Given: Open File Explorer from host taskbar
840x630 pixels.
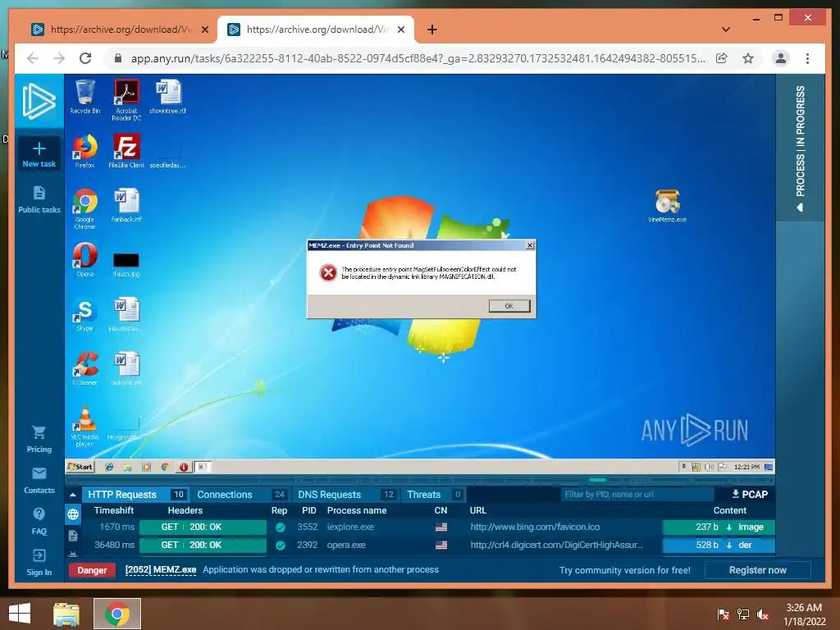Looking at the screenshot, I should coord(66,614).
